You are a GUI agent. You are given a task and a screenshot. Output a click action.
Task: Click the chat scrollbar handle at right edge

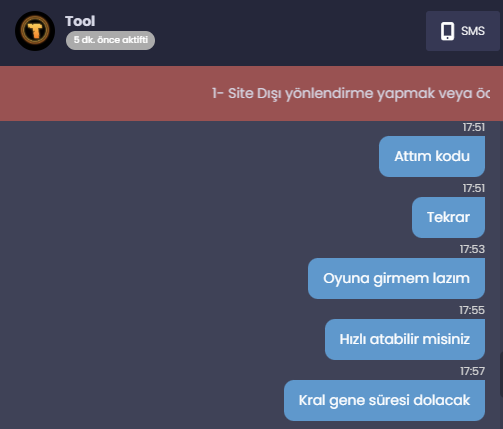pos(501,374)
